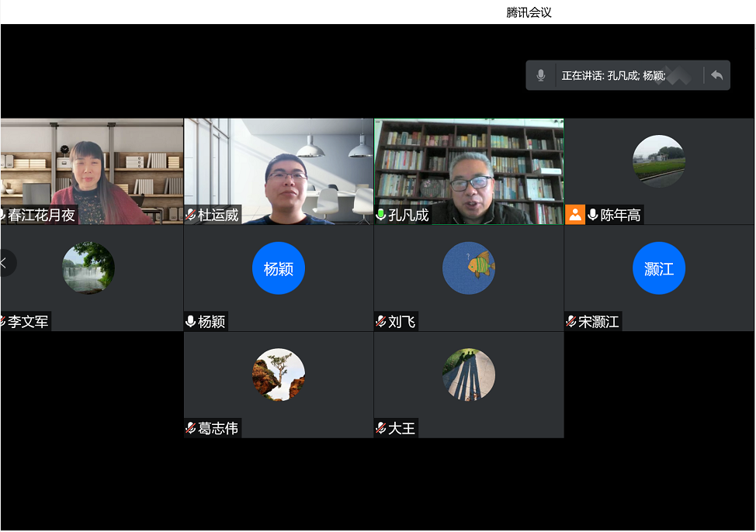
Task: Click the orange host icon beside 陈年高
Action: 574,215
